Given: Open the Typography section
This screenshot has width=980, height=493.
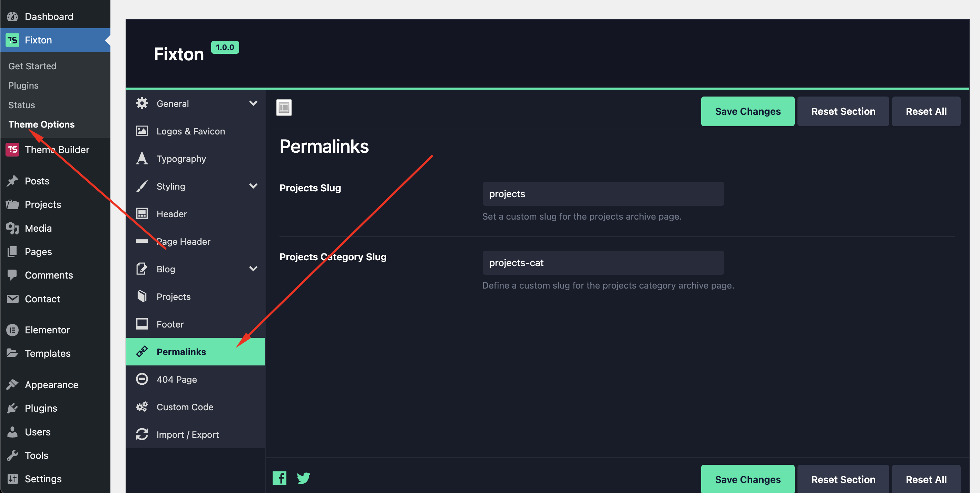Looking at the screenshot, I should tap(181, 159).
